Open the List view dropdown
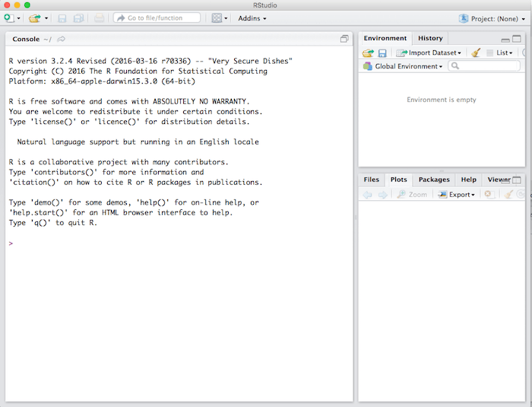The width and height of the screenshot is (532, 407). click(499, 52)
